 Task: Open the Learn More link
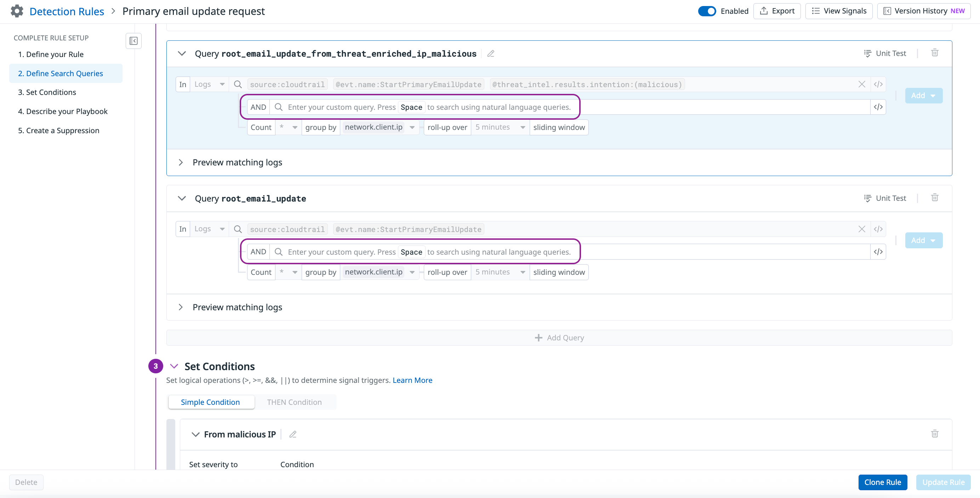click(412, 380)
